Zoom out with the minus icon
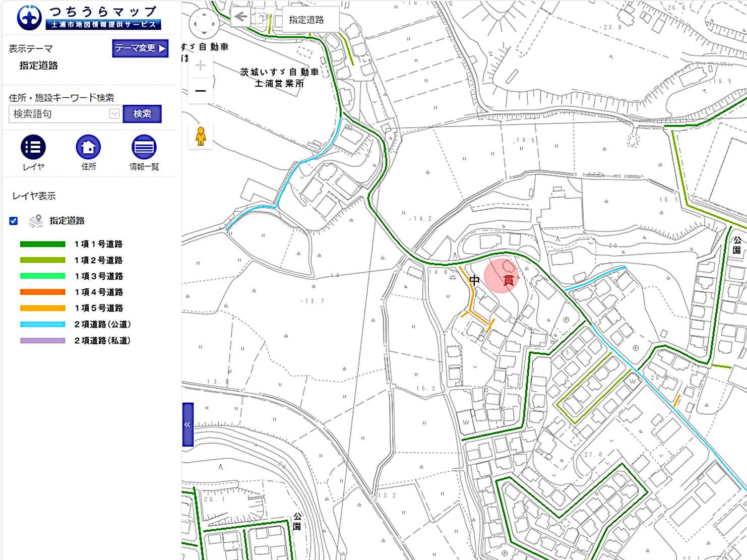Screen dimensions: 747x560 point(200,90)
